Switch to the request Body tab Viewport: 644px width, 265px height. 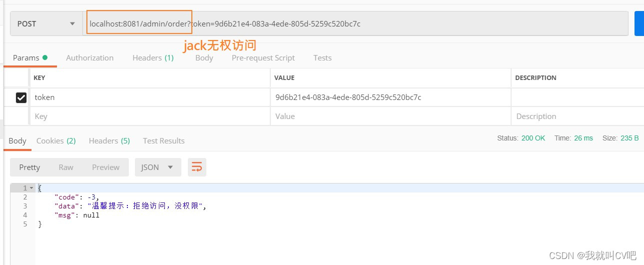204,58
